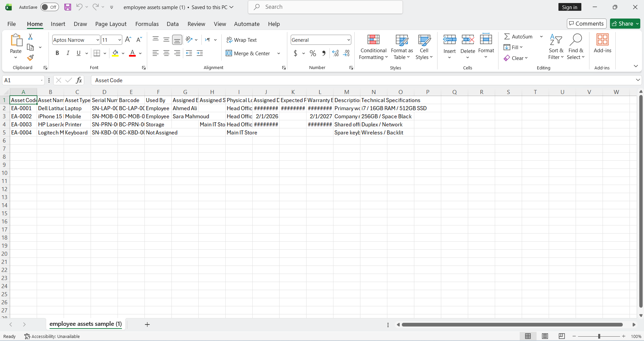
Task: Click the Sign in button
Action: pyautogui.click(x=570, y=7)
